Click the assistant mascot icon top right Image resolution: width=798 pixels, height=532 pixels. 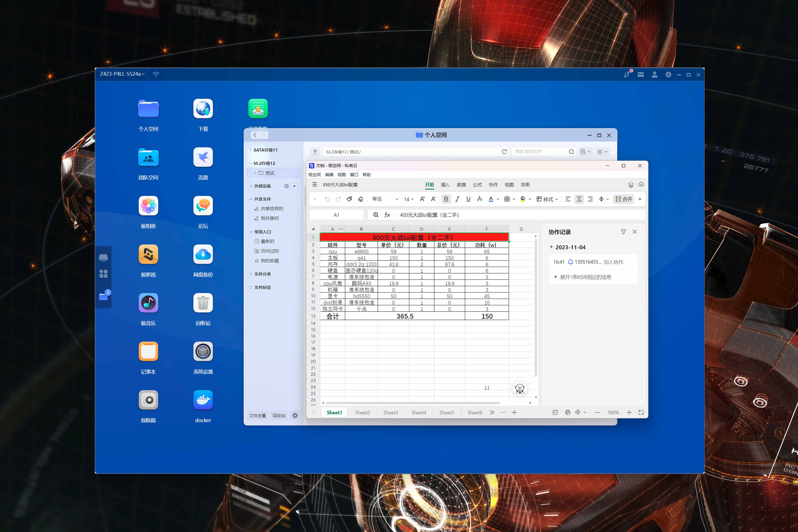(x=631, y=185)
